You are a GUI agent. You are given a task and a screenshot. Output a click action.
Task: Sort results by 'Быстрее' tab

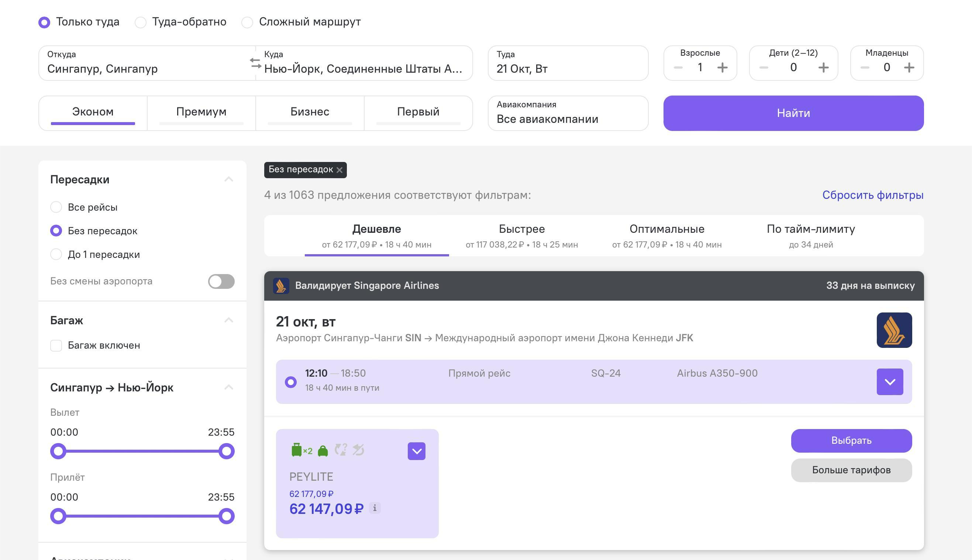[521, 235]
